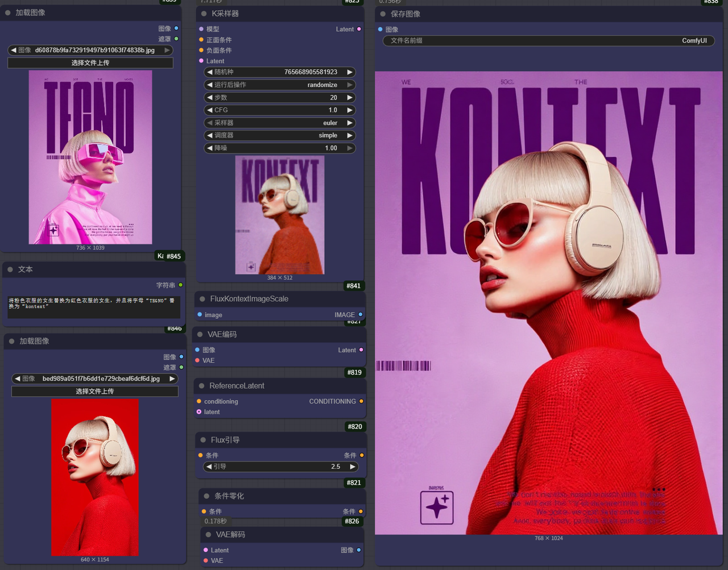Open the 运行后操作 randomize dropdown

point(279,85)
